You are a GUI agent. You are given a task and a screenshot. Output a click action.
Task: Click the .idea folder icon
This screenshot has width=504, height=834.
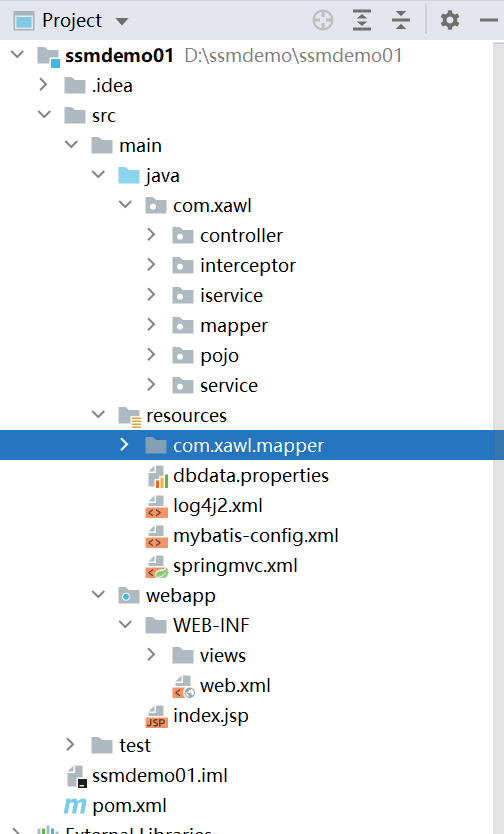(x=75, y=86)
